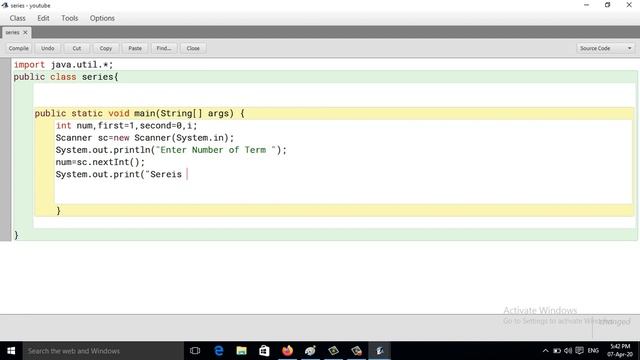
Task: Click the volume tray icon
Action: pyautogui.click(x=568, y=351)
